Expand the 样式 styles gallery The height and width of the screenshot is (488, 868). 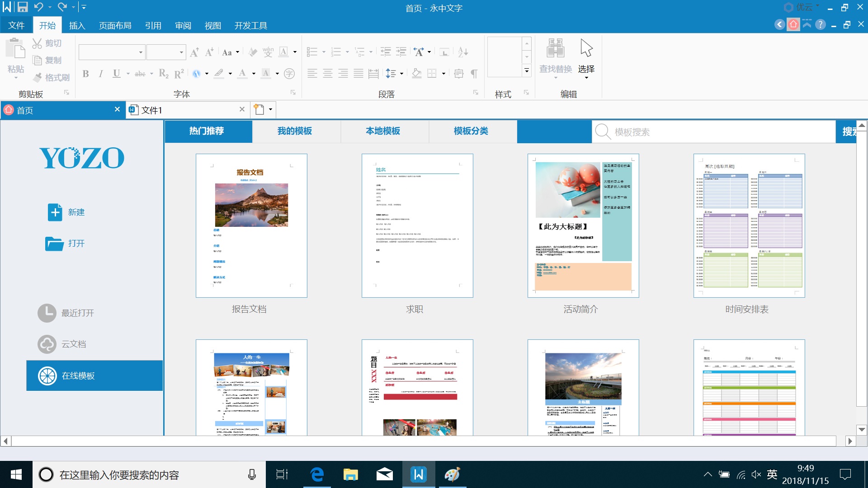point(527,70)
